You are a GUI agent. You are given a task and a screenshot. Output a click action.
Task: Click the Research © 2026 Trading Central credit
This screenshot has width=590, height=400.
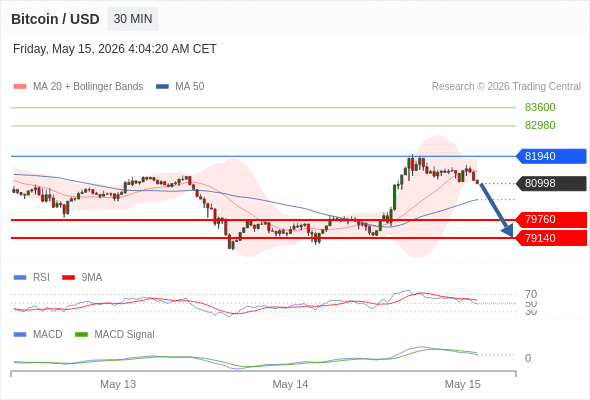(x=506, y=87)
